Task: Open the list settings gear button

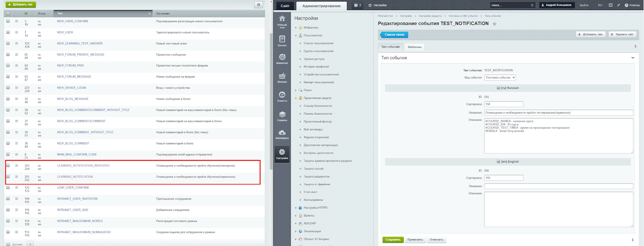Action: (259, 5)
